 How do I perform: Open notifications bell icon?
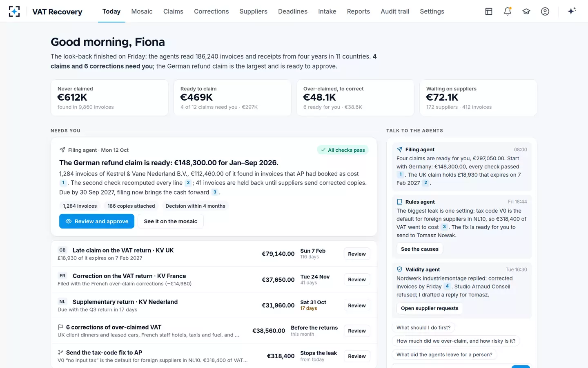508,11
